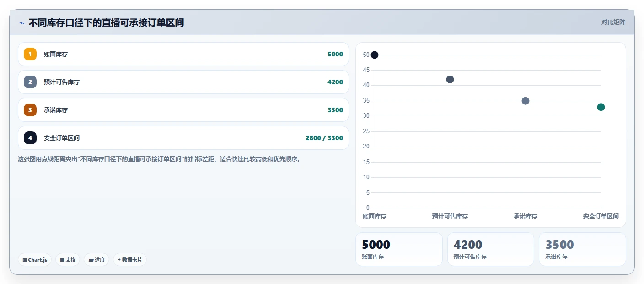644x284 pixels.
Task: Click the y-axis label 25
Action: [x=366, y=131]
